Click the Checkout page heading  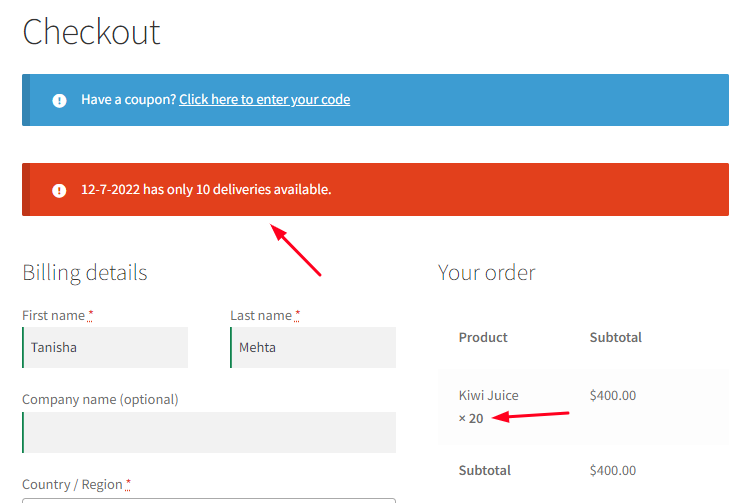[91, 32]
